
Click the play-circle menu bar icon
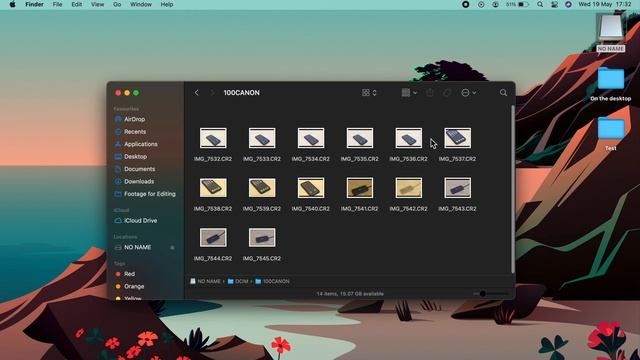tap(481, 4)
